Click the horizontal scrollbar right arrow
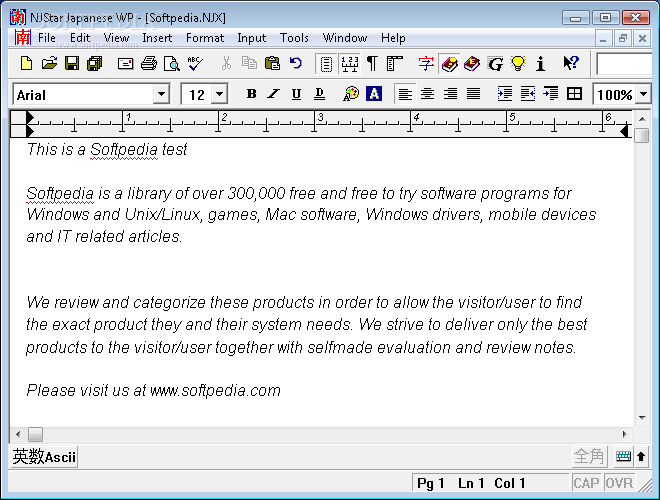 point(625,434)
